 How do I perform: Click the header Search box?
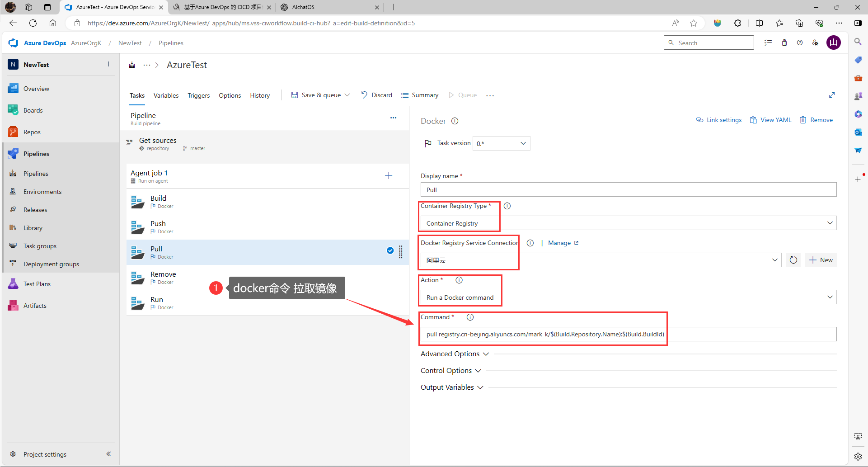(x=708, y=42)
